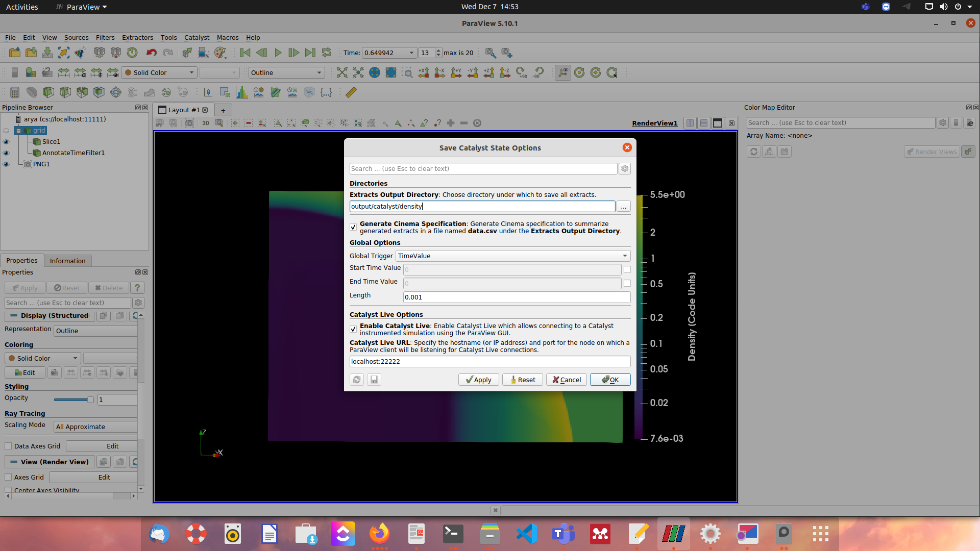Toggle animation loop button
This screenshot has height=551, width=980.
coord(327,53)
